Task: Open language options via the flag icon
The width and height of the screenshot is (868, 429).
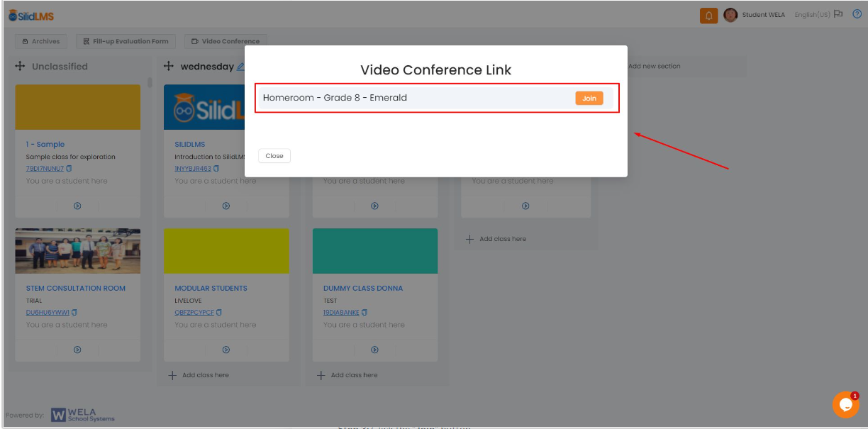Action: [837, 14]
